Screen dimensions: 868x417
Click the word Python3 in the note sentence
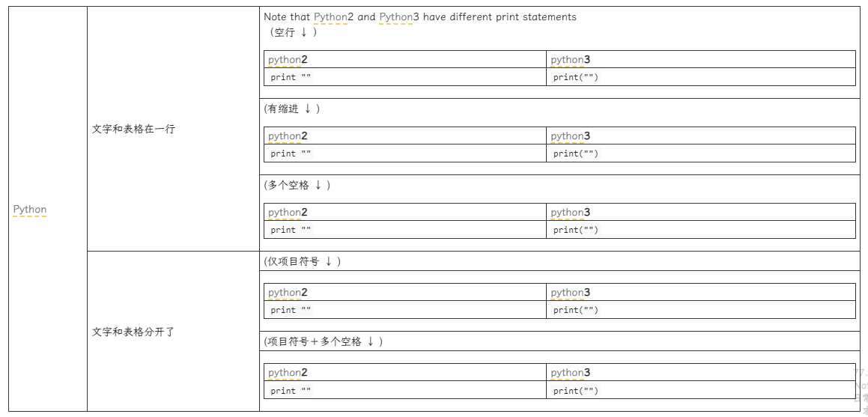[x=399, y=16]
